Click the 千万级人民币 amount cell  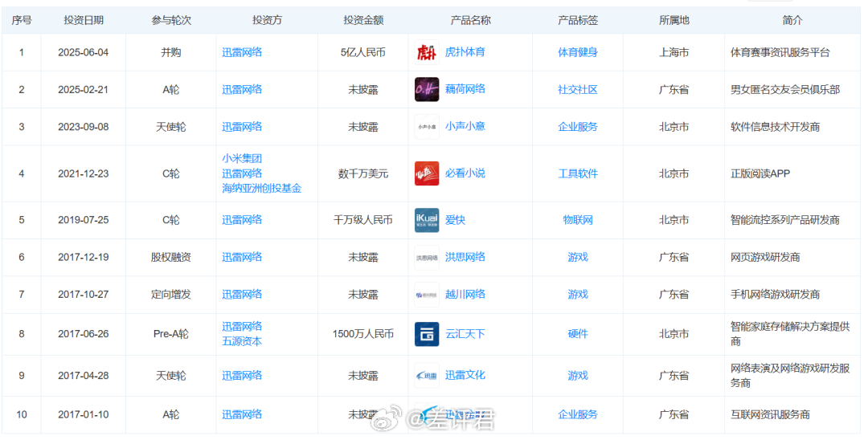click(363, 220)
